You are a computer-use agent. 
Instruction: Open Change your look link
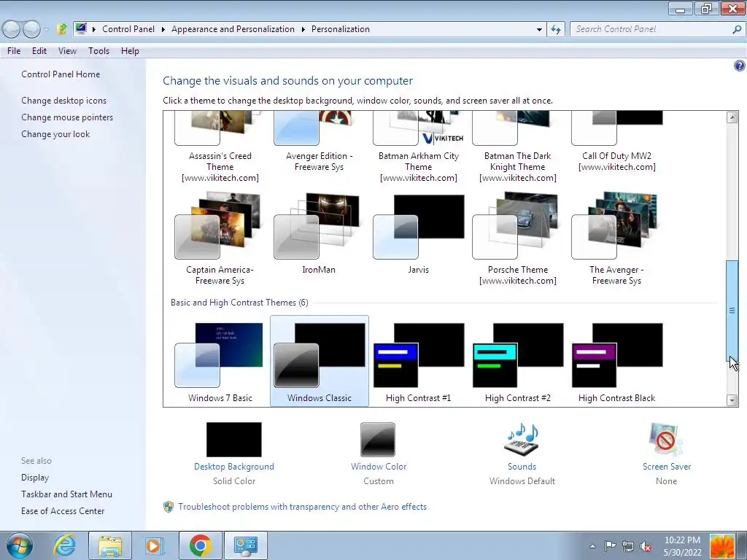click(55, 134)
